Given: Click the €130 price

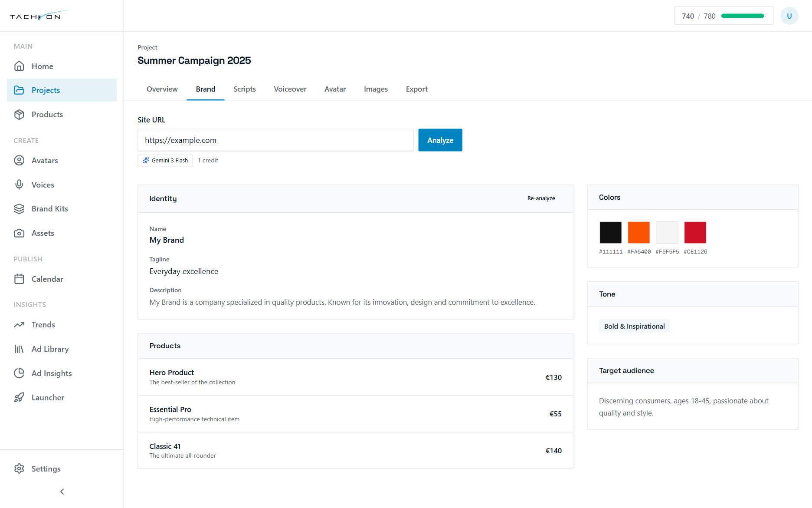Looking at the screenshot, I should [x=553, y=377].
